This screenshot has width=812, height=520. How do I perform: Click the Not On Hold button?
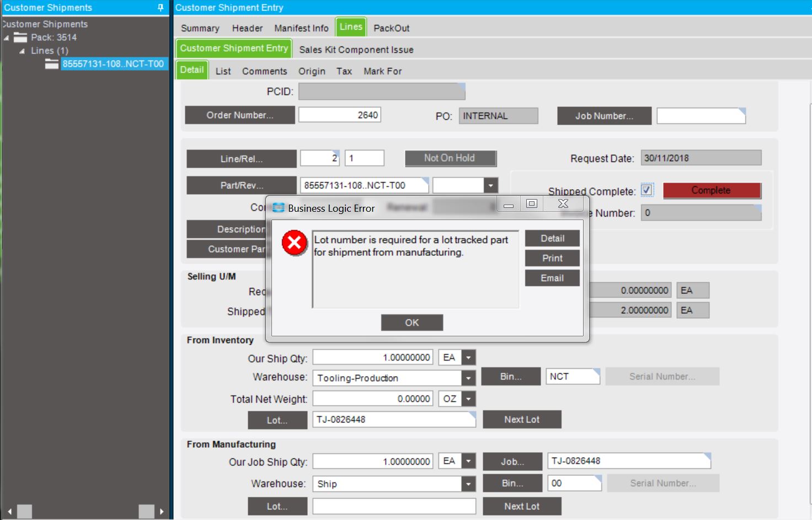click(451, 158)
